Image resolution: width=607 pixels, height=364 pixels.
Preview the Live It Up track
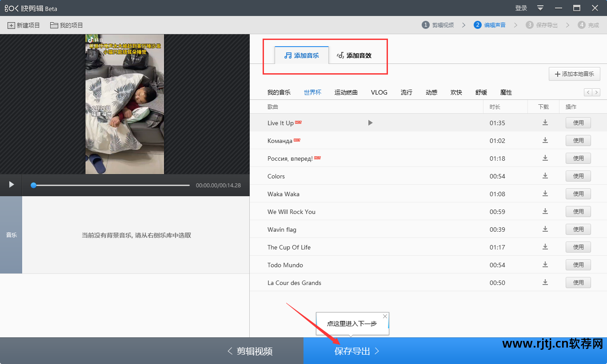tap(370, 123)
